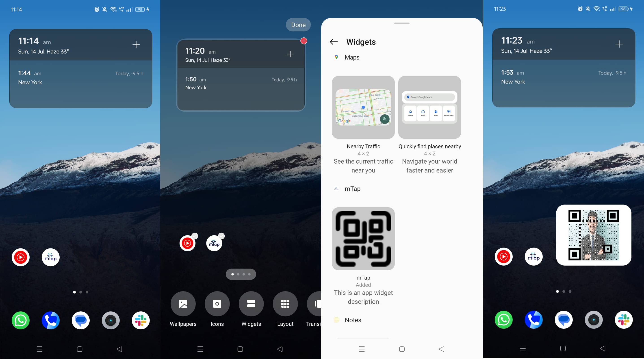644x359 pixels.
Task: Tap back arrow in Widgets panel
Action: click(334, 42)
